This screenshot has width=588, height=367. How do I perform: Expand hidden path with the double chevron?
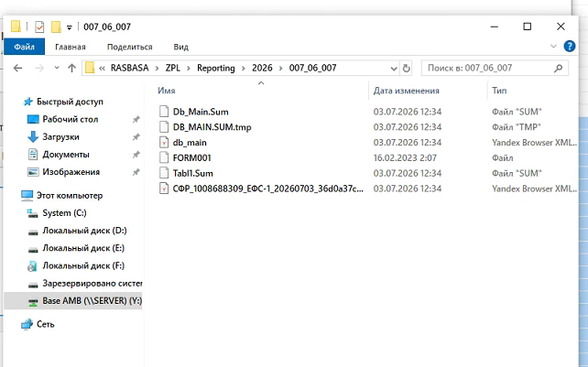[x=102, y=69]
